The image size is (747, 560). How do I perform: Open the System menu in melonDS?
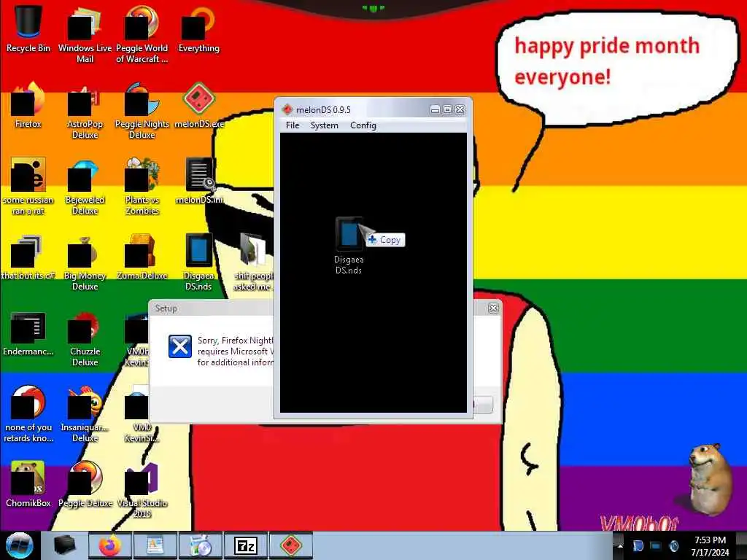[x=325, y=125]
